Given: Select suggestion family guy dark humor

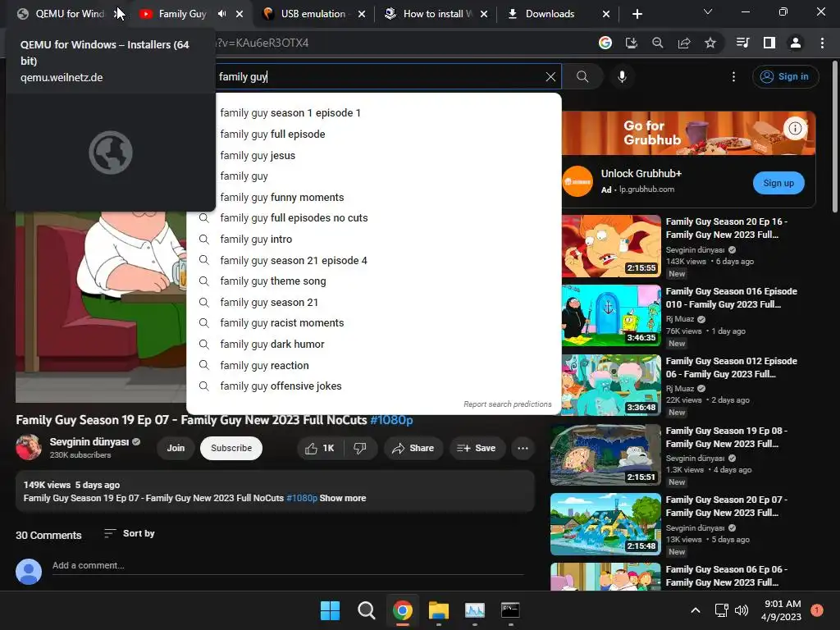Looking at the screenshot, I should [374, 344].
